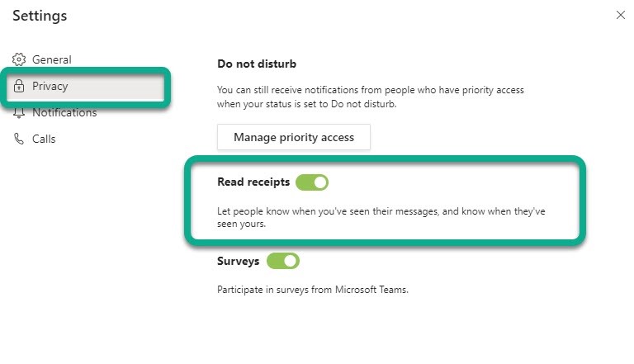Open the General settings section
Screen dimensions: 634x364
[51, 59]
